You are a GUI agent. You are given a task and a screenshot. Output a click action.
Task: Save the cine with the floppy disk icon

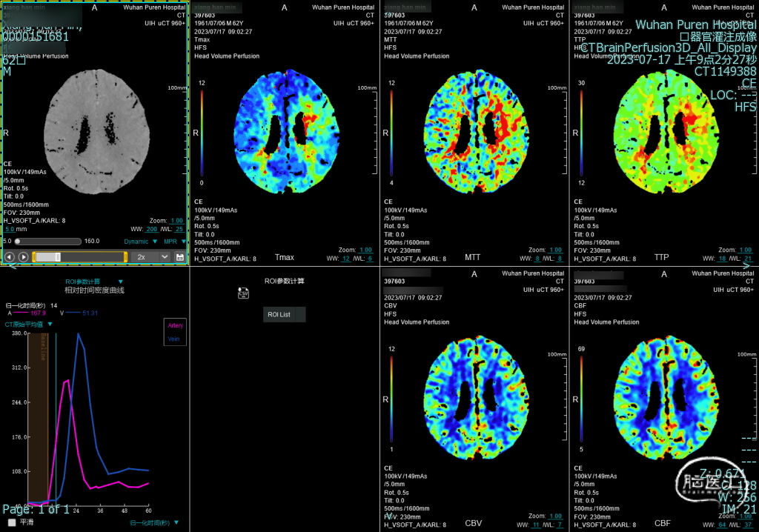[x=179, y=257]
